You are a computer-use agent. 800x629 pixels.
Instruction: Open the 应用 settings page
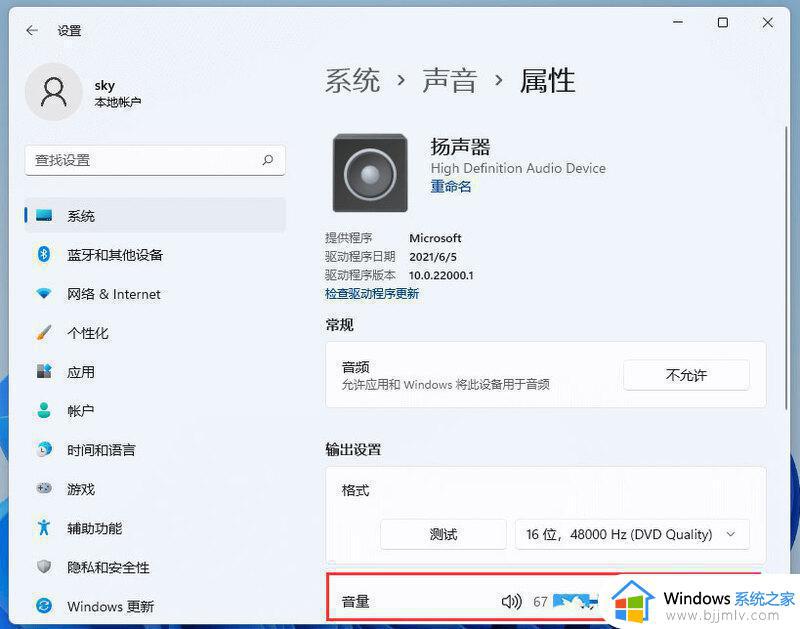point(155,372)
